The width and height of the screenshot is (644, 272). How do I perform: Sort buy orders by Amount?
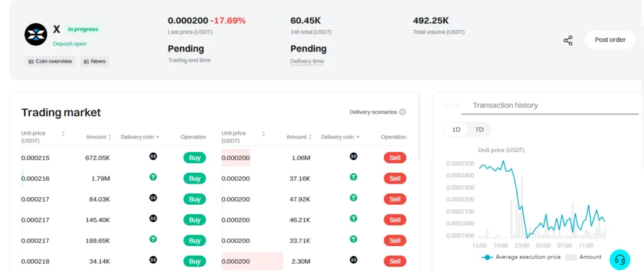pos(109,137)
